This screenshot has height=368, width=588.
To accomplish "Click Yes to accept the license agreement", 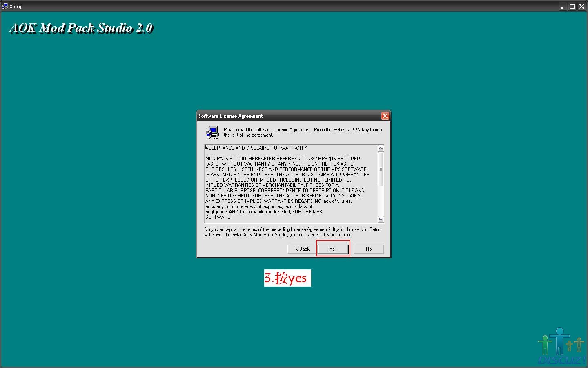I will pyautogui.click(x=333, y=249).
